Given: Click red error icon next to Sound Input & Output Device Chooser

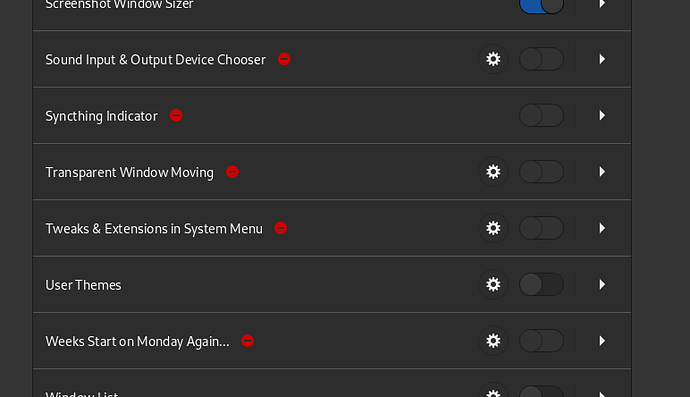Looking at the screenshot, I should pos(284,59).
